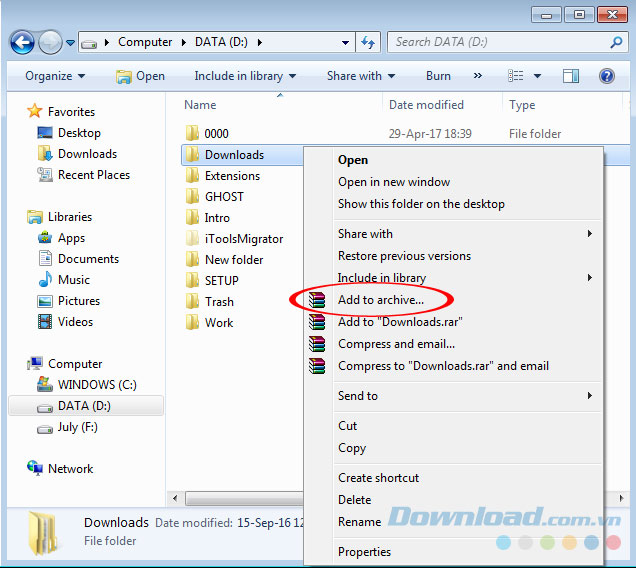Select Libraries in the navigation pane
636x568 pixels.
[60, 217]
